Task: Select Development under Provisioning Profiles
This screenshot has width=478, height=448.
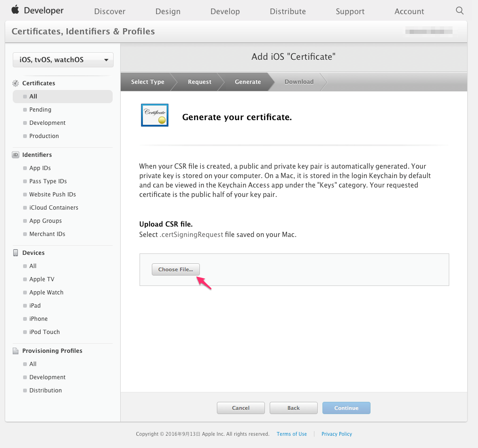Action: coord(47,377)
